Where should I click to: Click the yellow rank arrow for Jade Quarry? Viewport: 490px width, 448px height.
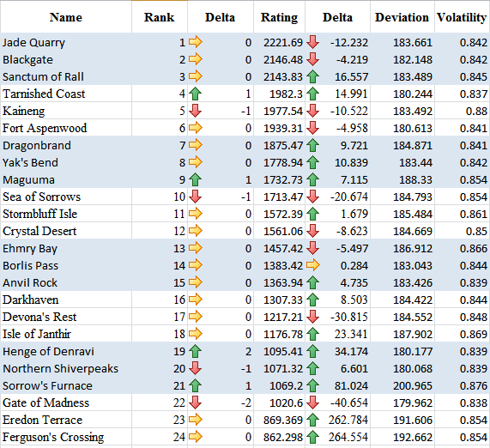click(x=196, y=42)
